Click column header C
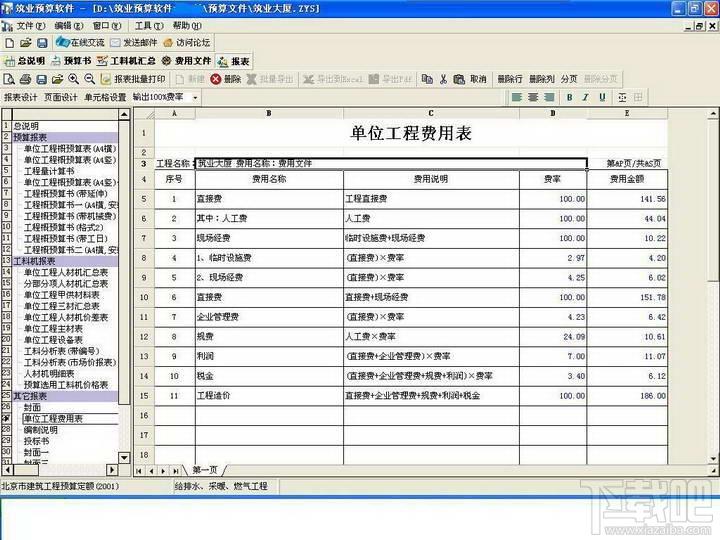 (x=431, y=113)
